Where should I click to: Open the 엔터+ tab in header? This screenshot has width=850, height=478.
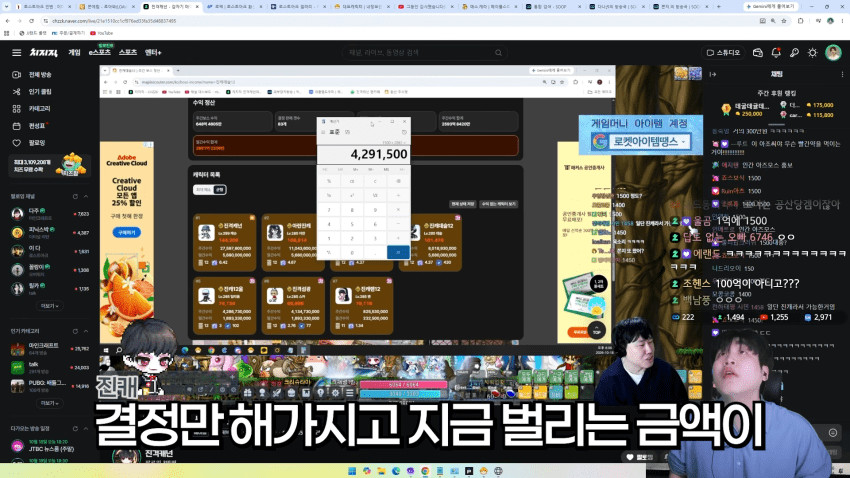point(153,53)
